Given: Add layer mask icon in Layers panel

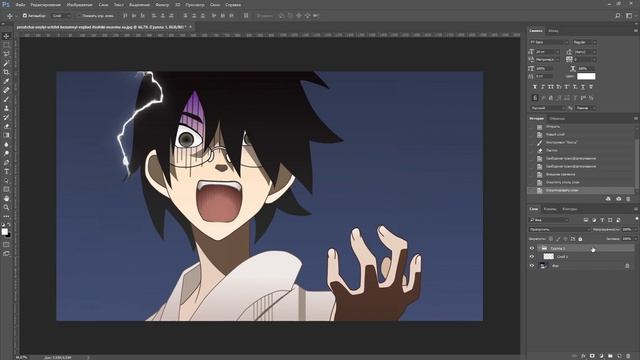Looking at the screenshot, I should 592,356.
